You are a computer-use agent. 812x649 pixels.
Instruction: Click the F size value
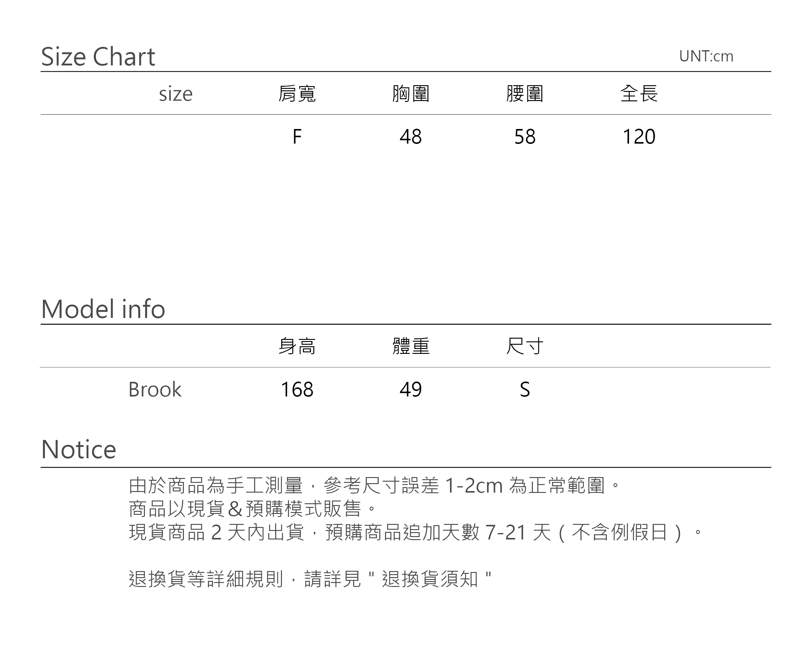[x=297, y=137]
